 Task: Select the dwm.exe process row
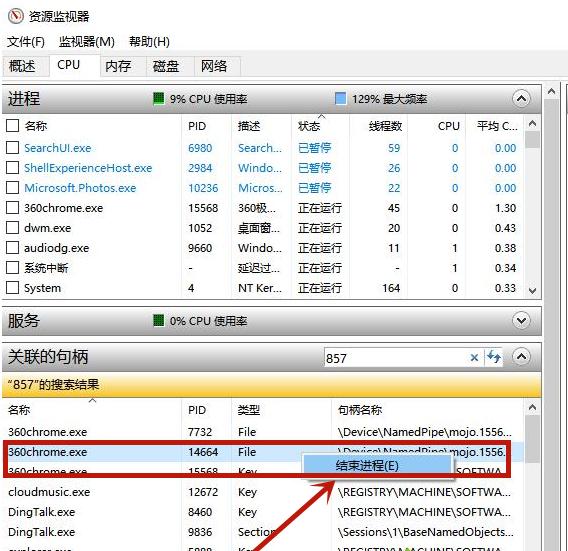tap(263, 228)
